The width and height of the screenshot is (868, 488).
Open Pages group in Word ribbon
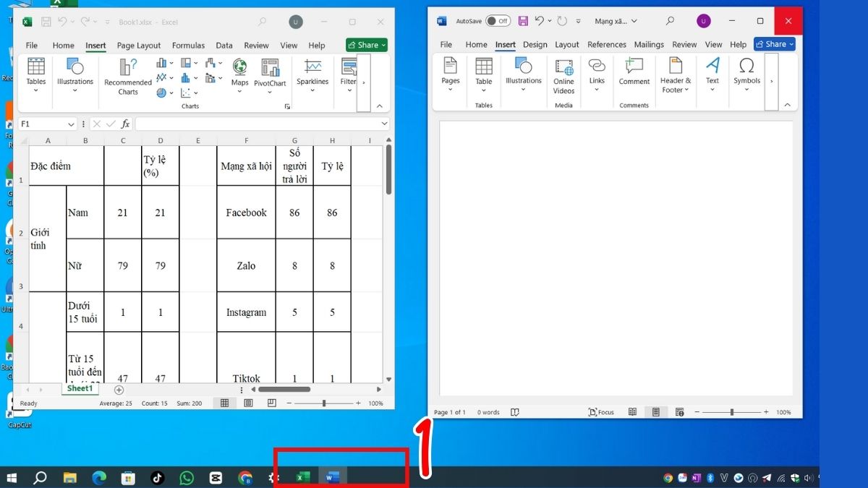(x=451, y=75)
